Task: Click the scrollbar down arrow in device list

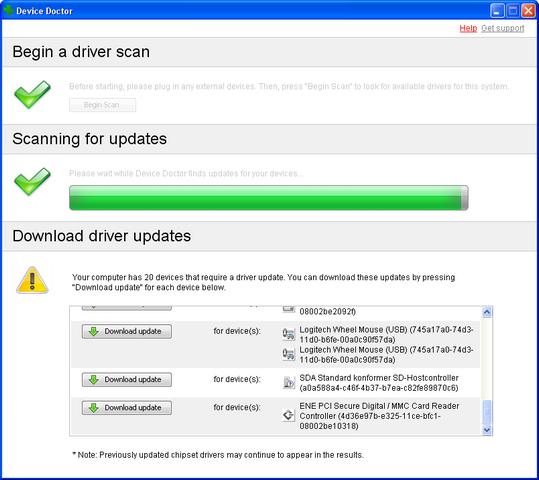Action: [487, 430]
